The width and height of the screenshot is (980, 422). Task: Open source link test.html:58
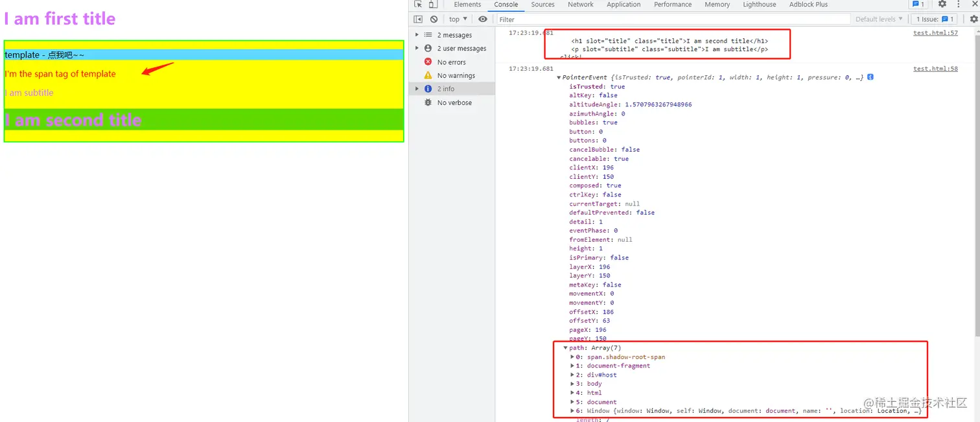pos(935,68)
